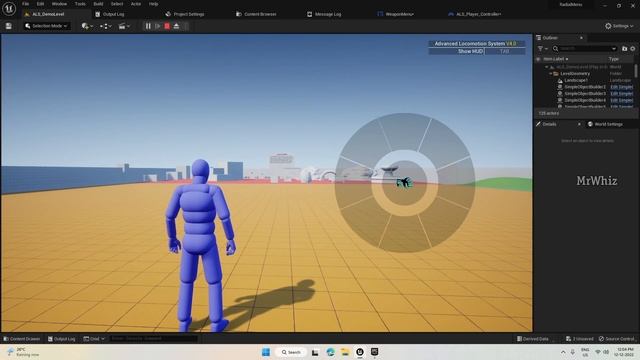Viewport: 640px width, 360px height.
Task: Close the Outliner panel tab
Action: 581,38
